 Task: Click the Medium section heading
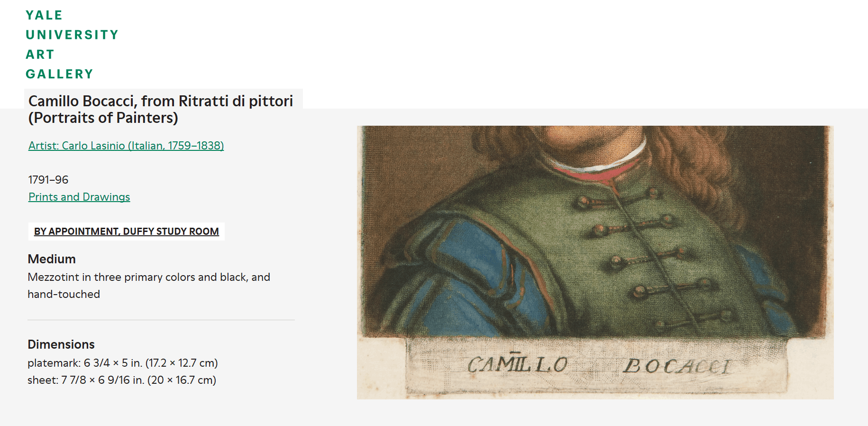(x=52, y=259)
